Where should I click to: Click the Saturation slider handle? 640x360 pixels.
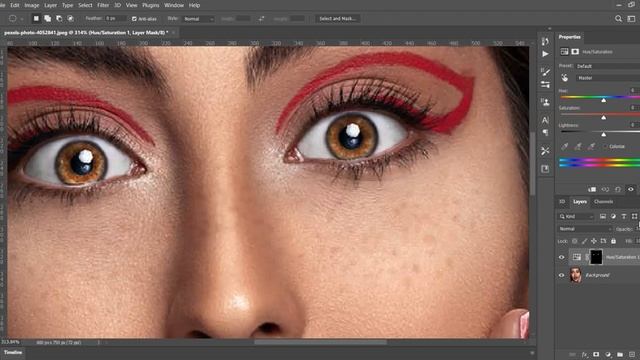604,118
